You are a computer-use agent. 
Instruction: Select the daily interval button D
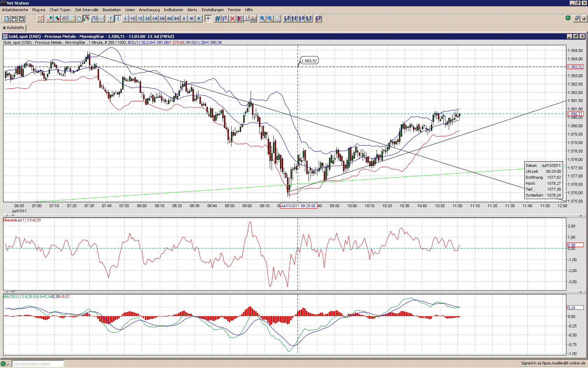coord(184,19)
